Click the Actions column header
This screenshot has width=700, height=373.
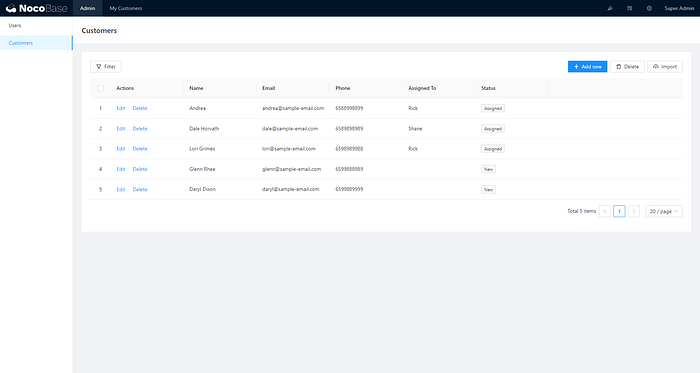pyautogui.click(x=125, y=88)
